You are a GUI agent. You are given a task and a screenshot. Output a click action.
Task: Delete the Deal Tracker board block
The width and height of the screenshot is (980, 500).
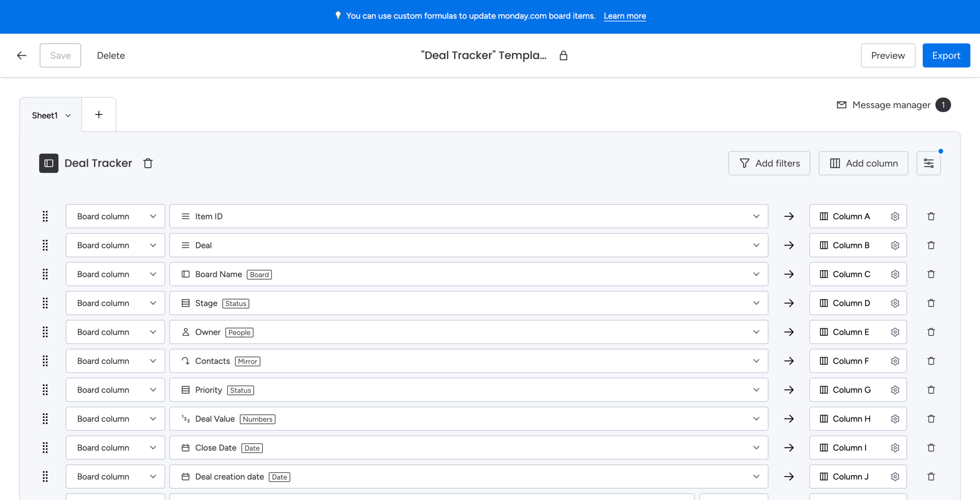148,163
